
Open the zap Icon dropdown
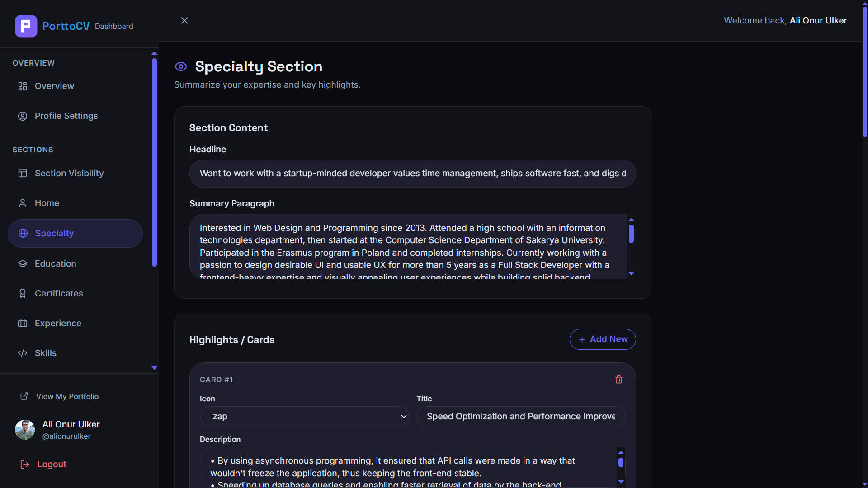coord(304,416)
